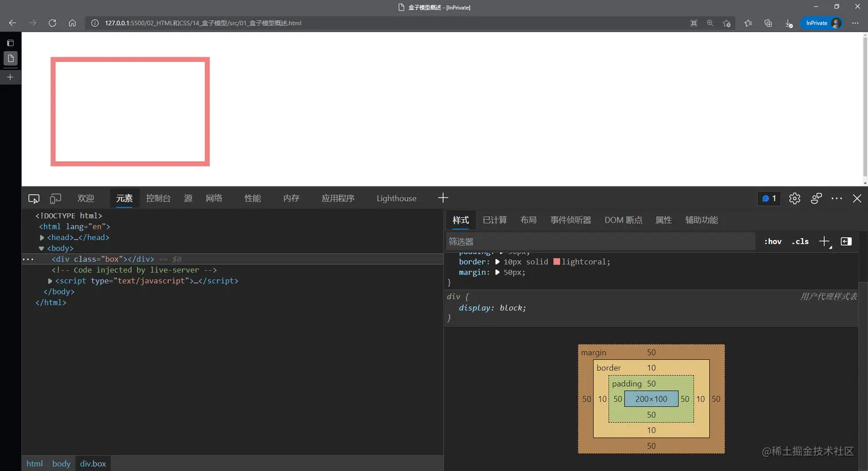Open the issues counter badge

769,198
